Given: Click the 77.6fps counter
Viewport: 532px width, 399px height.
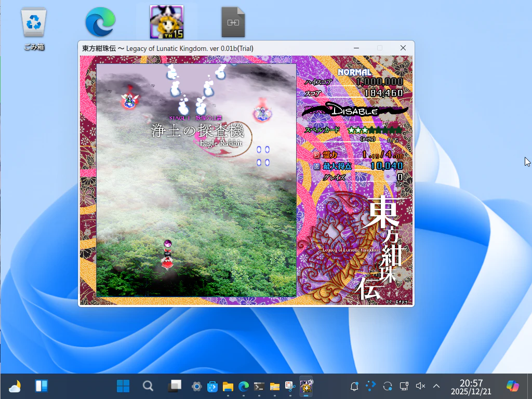Looking at the screenshot, I should pyautogui.click(x=396, y=302).
